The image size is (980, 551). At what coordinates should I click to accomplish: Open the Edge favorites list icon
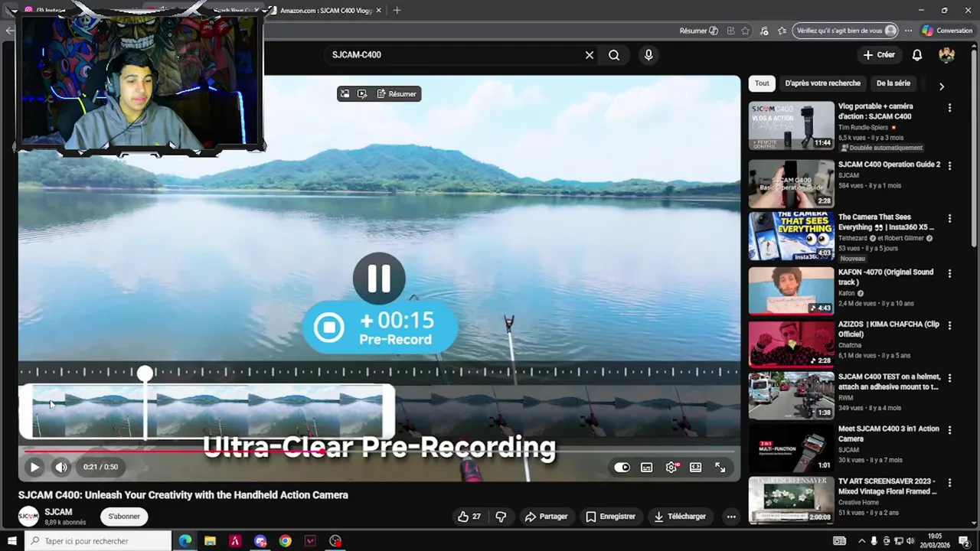(782, 31)
